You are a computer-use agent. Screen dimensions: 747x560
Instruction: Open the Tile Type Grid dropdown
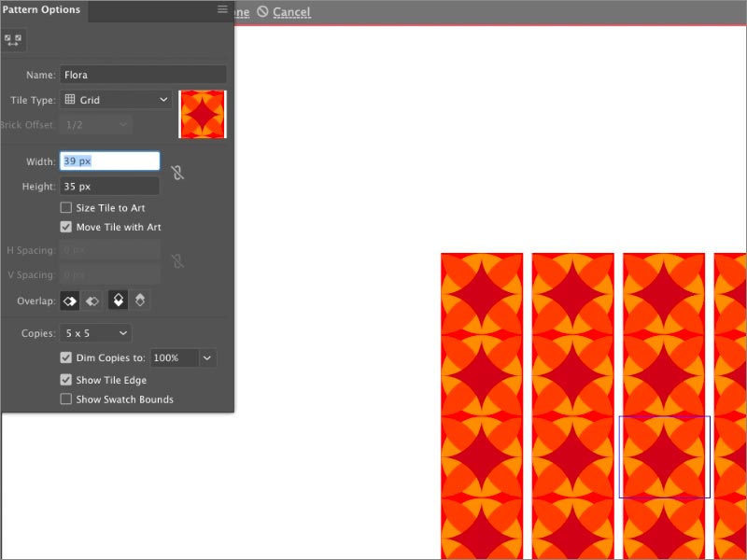(116, 100)
